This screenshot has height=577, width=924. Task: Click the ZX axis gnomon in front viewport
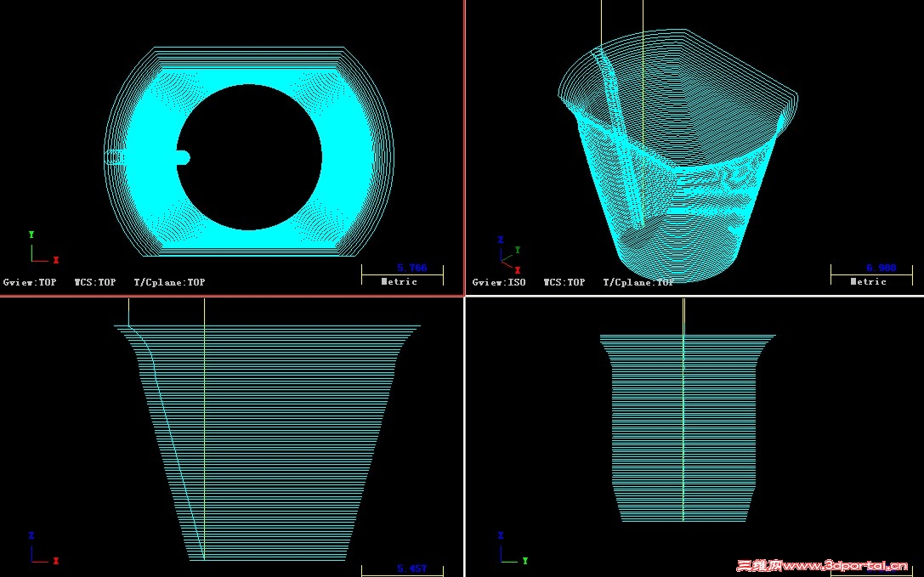point(43,548)
